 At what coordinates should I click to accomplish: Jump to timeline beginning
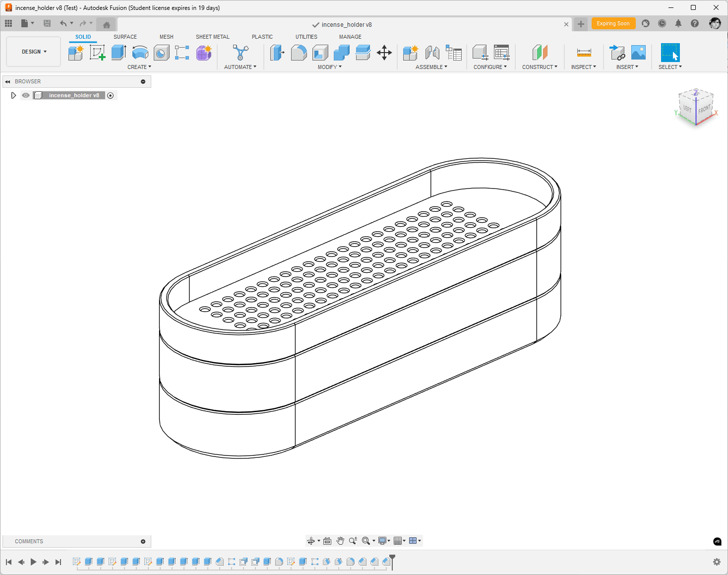point(8,562)
